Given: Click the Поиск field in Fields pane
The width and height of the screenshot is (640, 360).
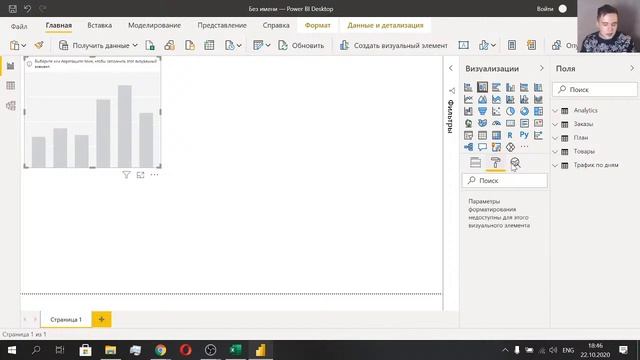Looking at the screenshot, I should (595, 89).
